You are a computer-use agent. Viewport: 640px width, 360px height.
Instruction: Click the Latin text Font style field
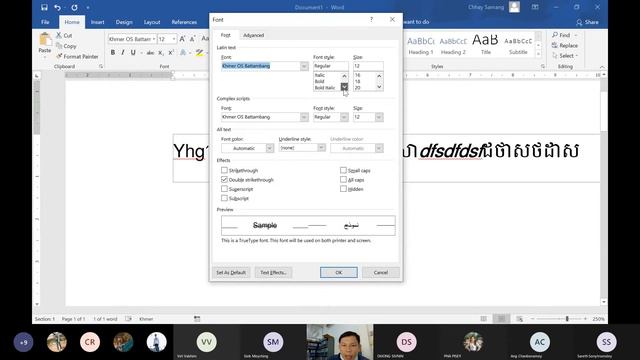point(331,66)
